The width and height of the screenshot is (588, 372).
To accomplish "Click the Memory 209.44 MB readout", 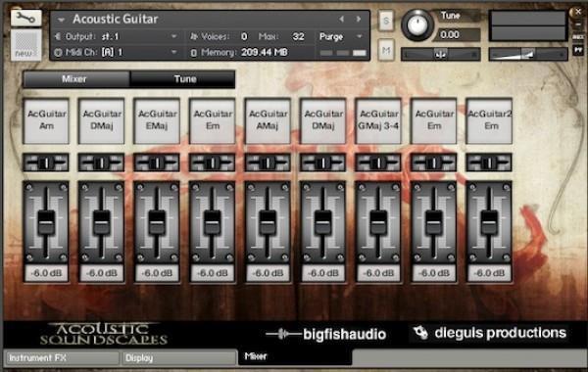I will 265,53.
